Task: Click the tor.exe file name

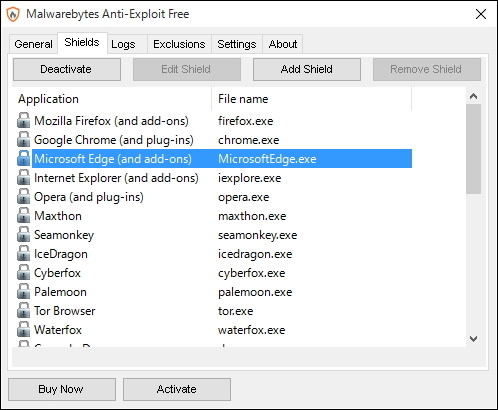Action: [x=236, y=311]
